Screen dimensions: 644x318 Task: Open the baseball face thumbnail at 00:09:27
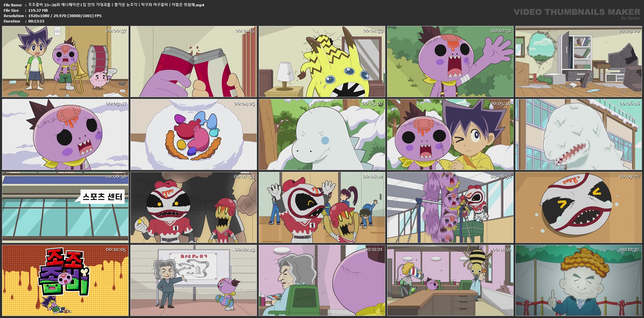(x=578, y=207)
